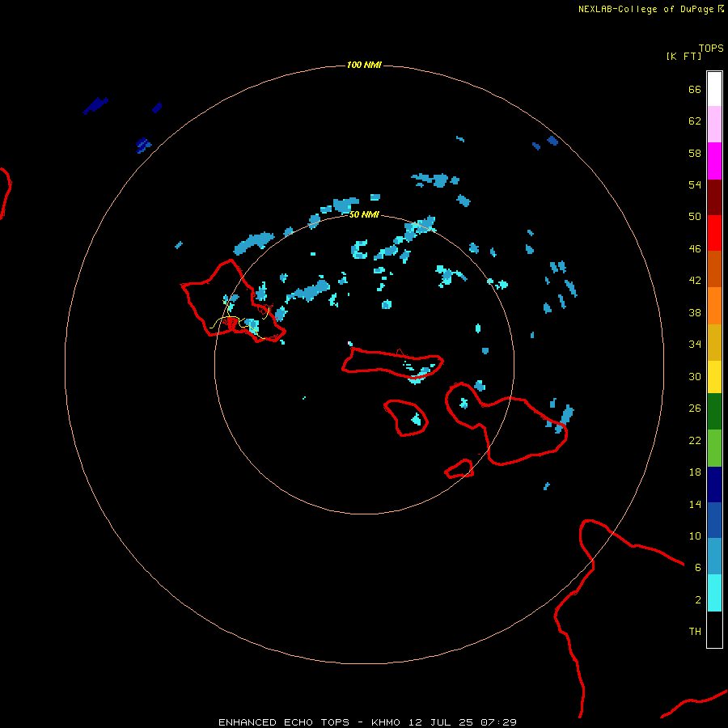
Task: Click the legend value 46
Action: 695,248
